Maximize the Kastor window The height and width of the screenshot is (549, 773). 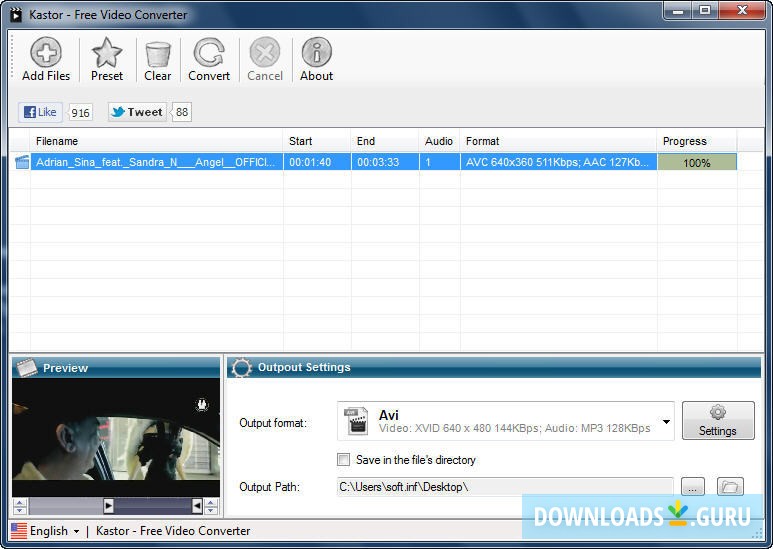(x=705, y=10)
